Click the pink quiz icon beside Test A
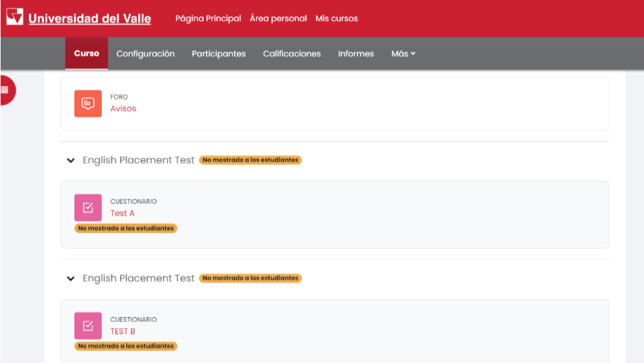The width and height of the screenshot is (644, 363). point(88,208)
